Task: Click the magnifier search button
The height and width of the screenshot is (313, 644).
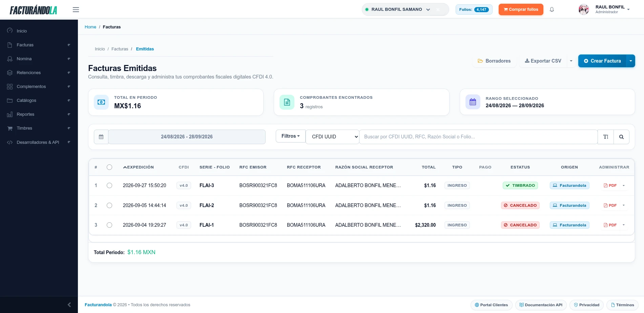Action: pyautogui.click(x=621, y=137)
